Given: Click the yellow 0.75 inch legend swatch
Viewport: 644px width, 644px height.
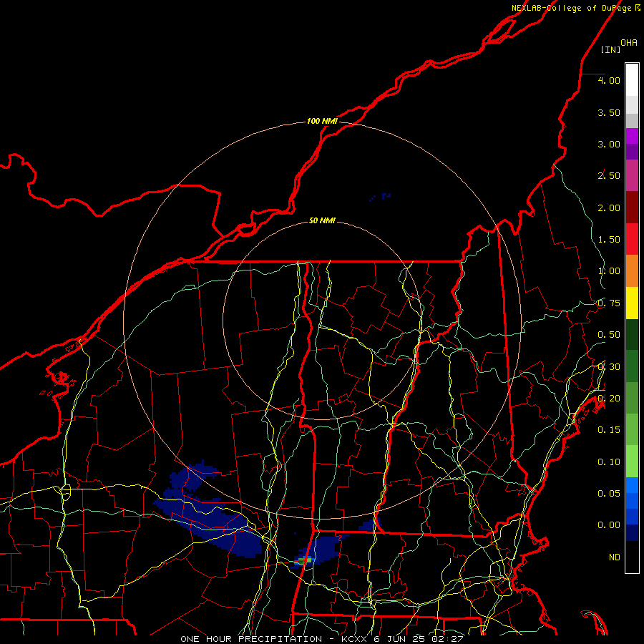Looking at the screenshot, I should coord(632,303).
